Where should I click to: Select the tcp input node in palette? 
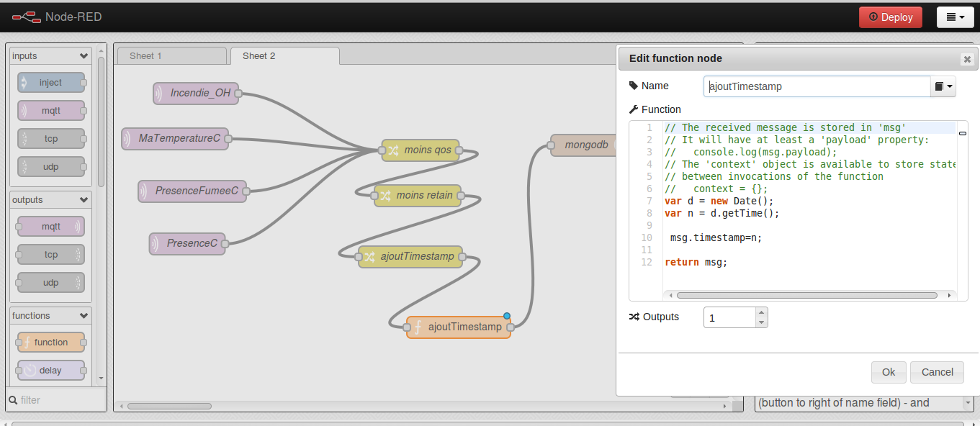pyautogui.click(x=51, y=139)
